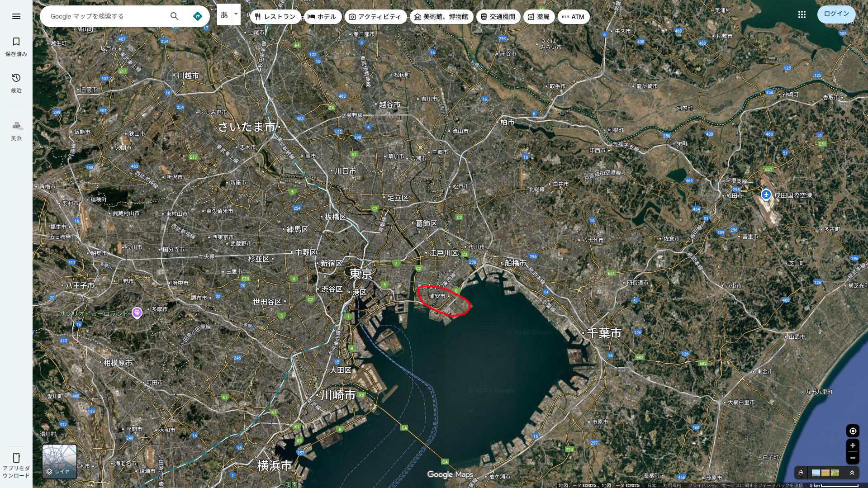
Task: Expand the imagery strip with double chevron
Action: pos(852,473)
